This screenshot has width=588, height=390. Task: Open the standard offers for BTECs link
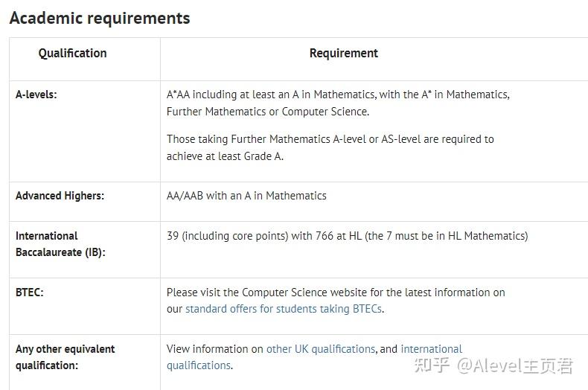(x=284, y=308)
